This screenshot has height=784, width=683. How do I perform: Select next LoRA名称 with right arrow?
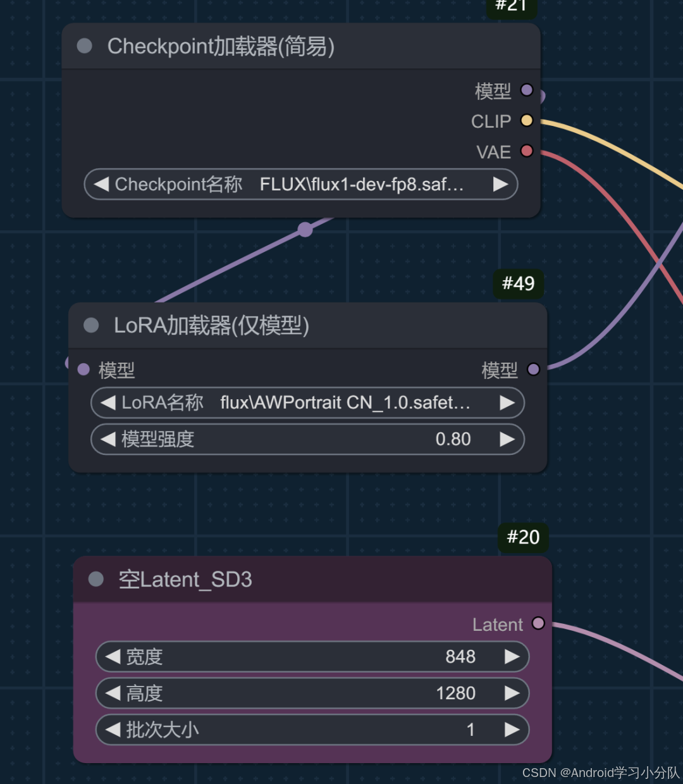[x=507, y=402]
